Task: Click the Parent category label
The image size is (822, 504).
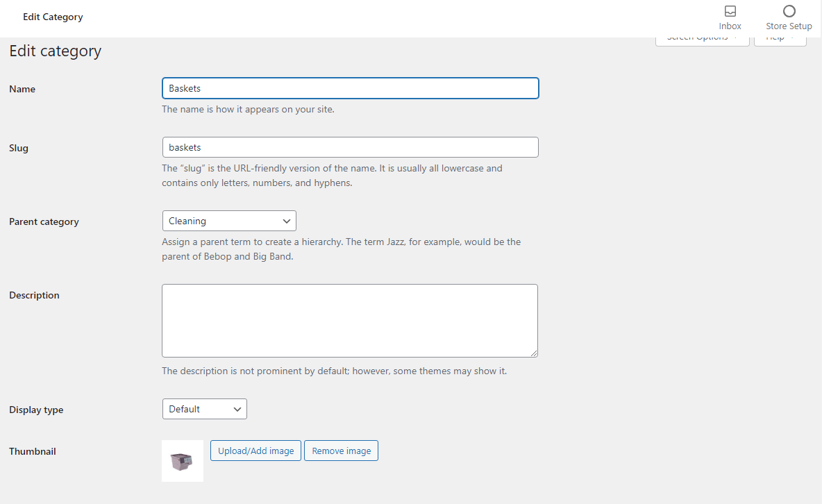Action: click(44, 222)
